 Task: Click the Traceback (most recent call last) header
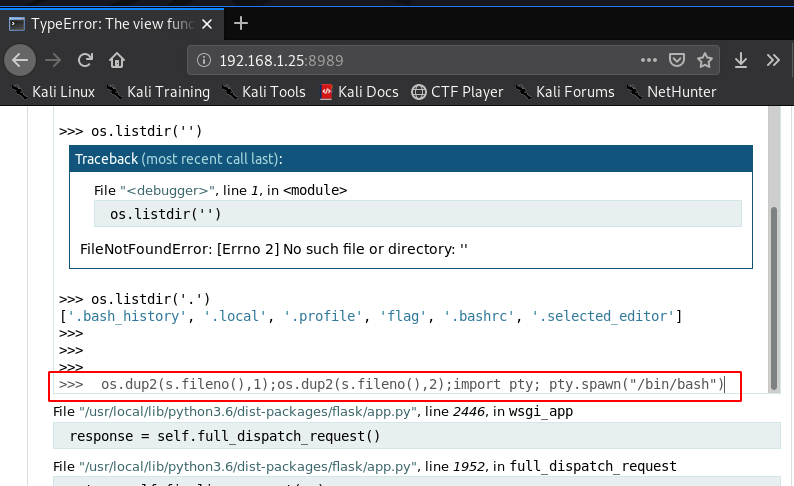[411, 159]
